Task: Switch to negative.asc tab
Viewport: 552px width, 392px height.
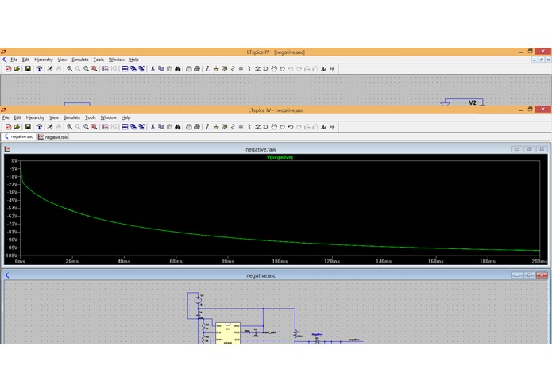Action: point(19,136)
